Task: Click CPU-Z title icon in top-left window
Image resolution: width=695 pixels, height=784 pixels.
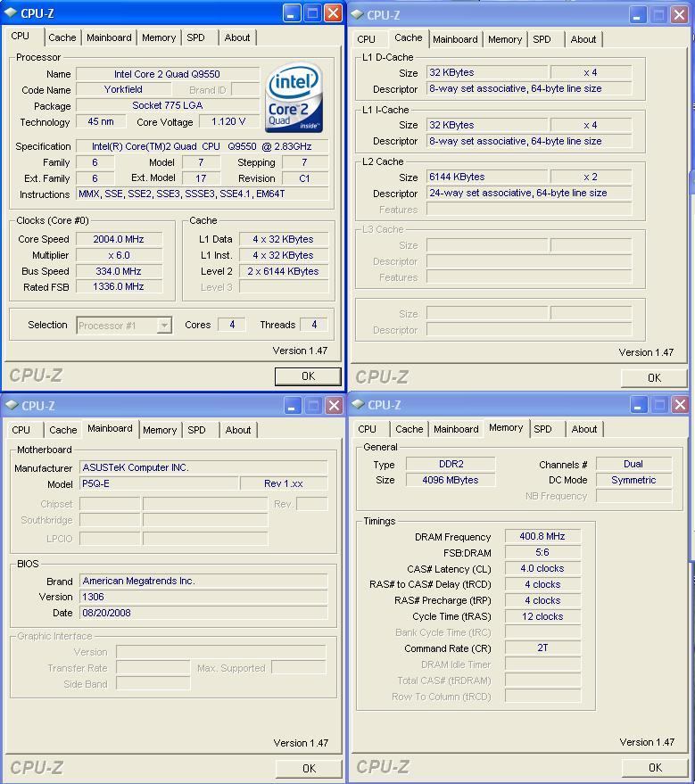Action: [x=11, y=13]
